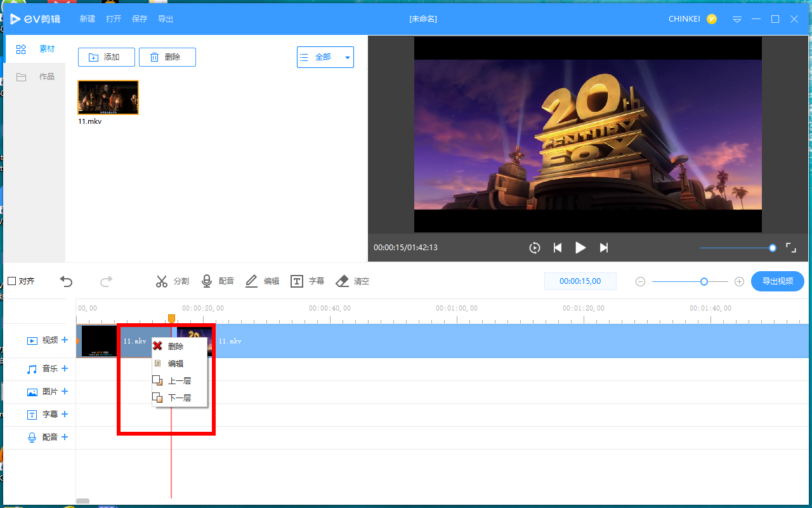This screenshot has width=812, height=508.
Task: Play the video preview
Action: coord(580,248)
